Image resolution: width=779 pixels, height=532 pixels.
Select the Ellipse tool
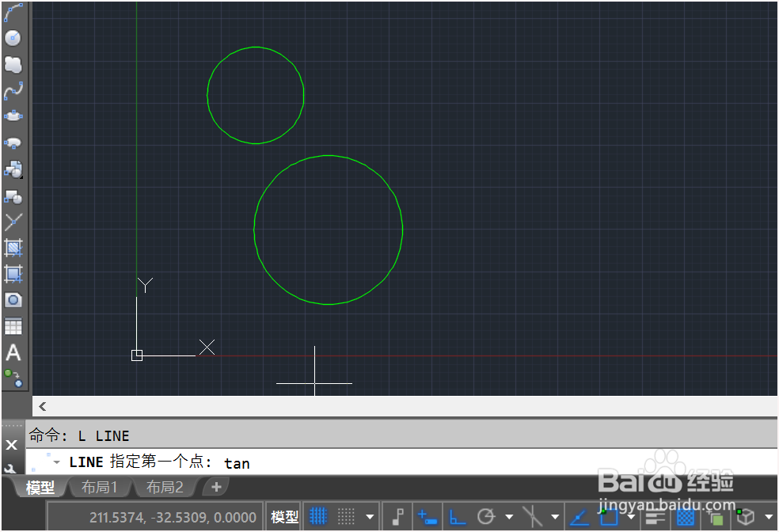(x=13, y=116)
